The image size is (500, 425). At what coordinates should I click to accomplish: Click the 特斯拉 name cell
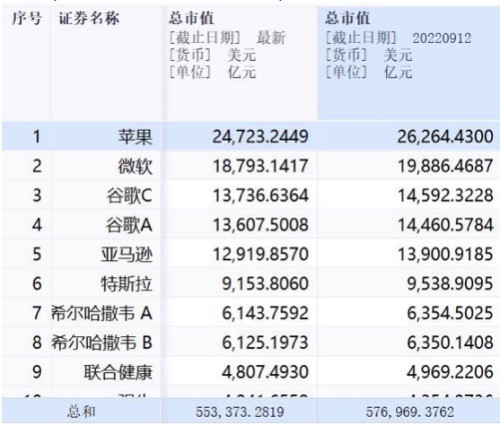click(x=127, y=284)
